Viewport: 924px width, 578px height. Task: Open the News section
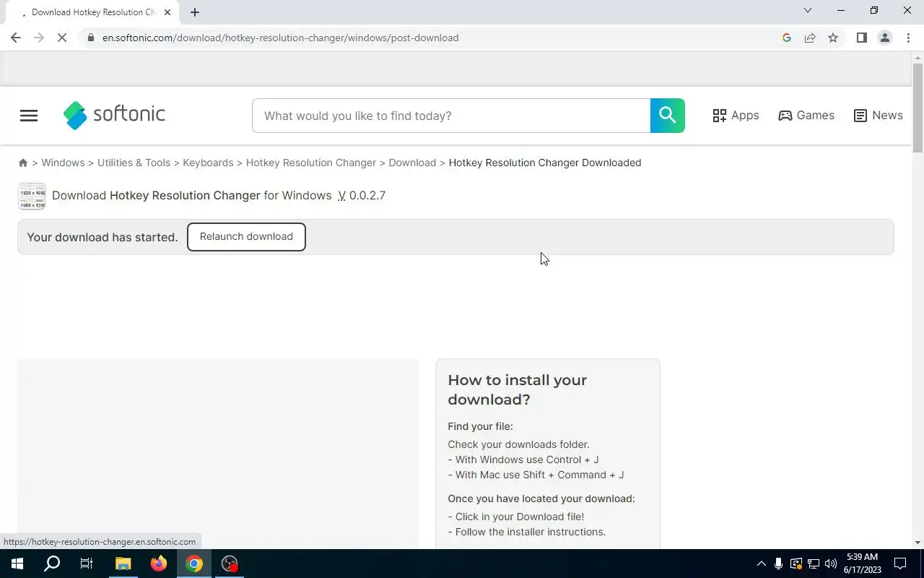[878, 116]
